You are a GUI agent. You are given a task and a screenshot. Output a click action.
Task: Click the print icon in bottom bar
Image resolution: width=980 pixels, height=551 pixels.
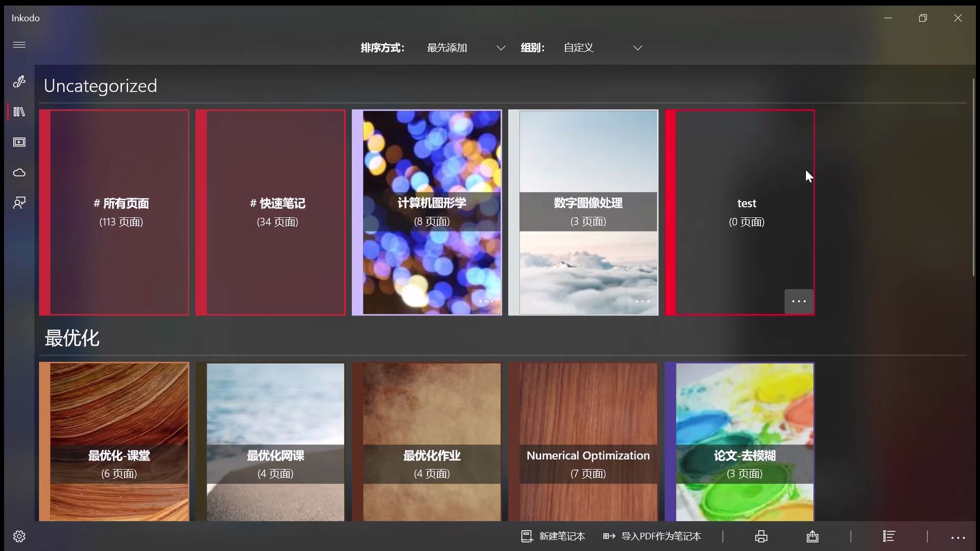point(761,536)
